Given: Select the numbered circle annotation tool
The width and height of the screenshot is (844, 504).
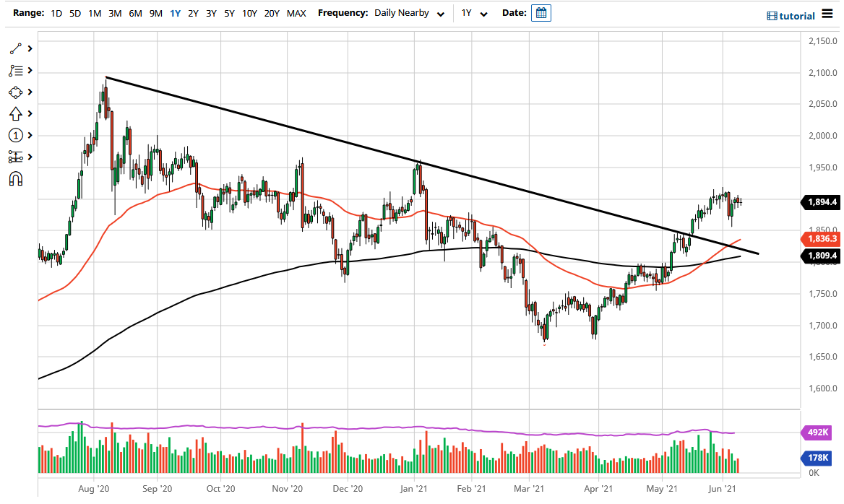Looking at the screenshot, I should [x=16, y=136].
